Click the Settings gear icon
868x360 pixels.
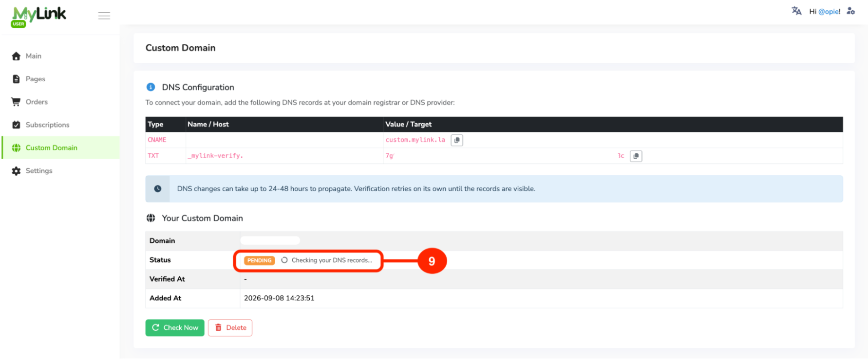16,171
